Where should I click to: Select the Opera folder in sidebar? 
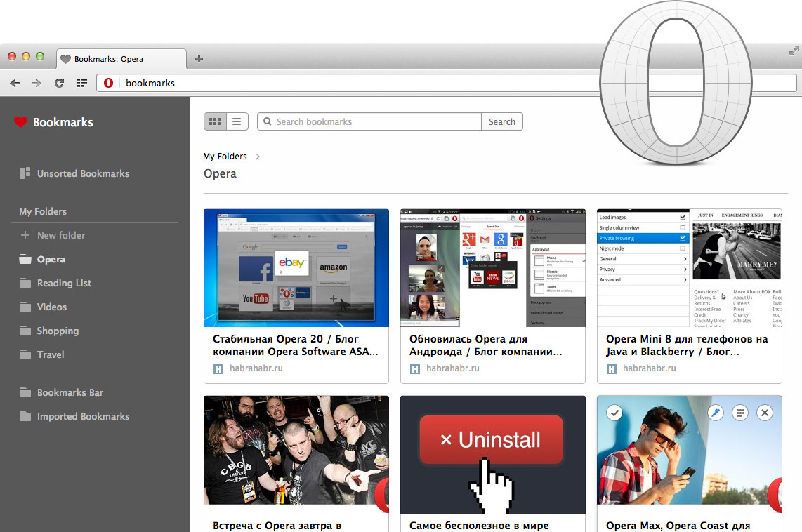(42, 260)
